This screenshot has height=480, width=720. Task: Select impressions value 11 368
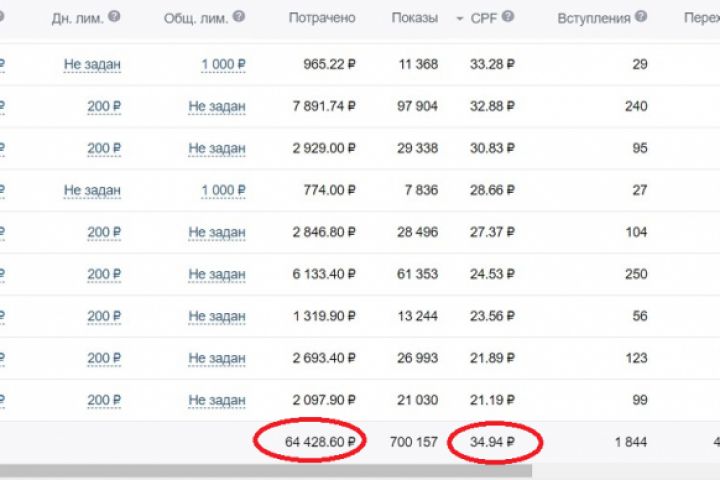(418, 64)
